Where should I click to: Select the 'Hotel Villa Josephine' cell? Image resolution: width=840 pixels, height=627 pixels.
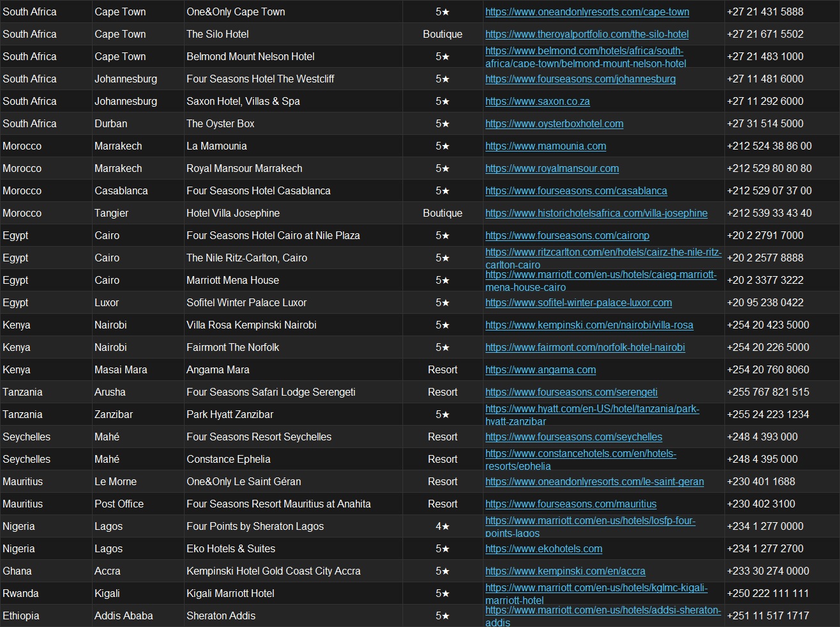coord(293,213)
